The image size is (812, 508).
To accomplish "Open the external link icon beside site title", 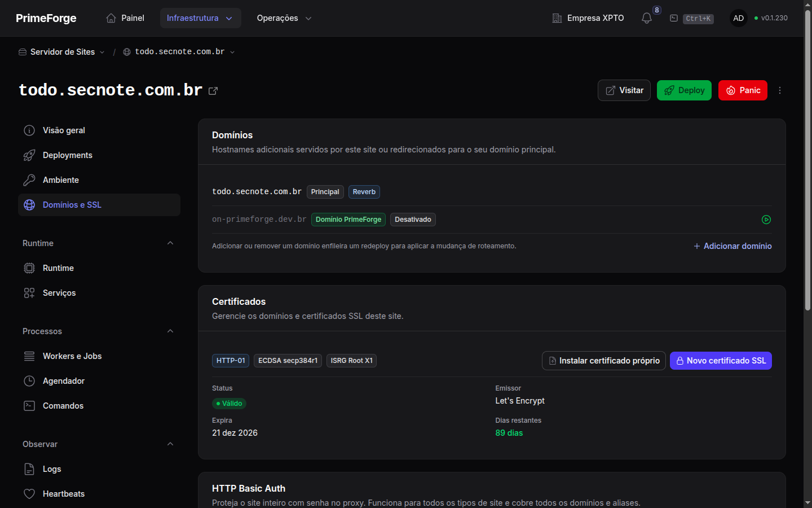I will pos(213,91).
